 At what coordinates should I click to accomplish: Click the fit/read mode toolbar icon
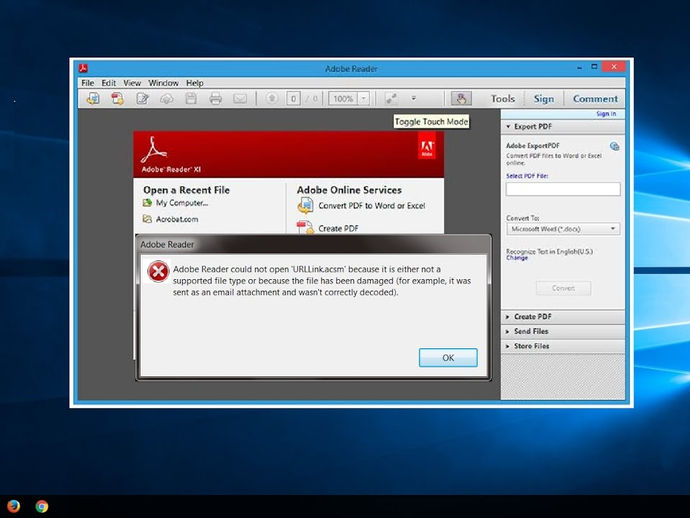(391, 98)
